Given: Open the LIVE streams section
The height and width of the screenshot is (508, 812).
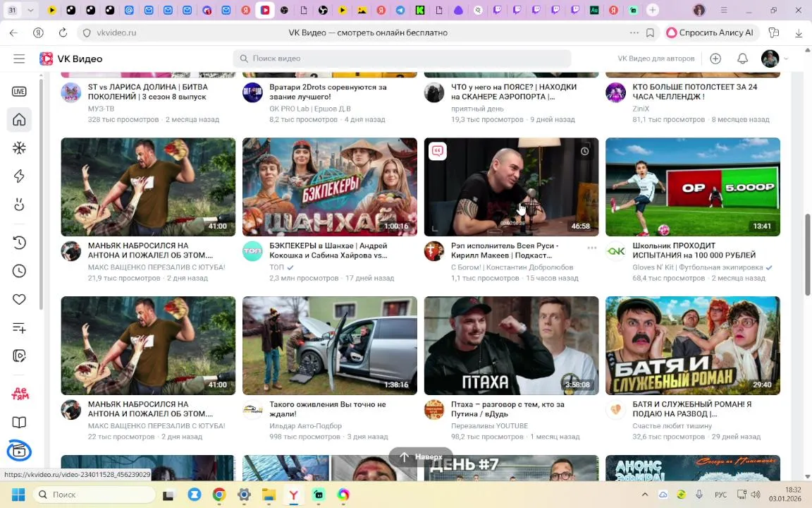Looking at the screenshot, I should (19, 92).
